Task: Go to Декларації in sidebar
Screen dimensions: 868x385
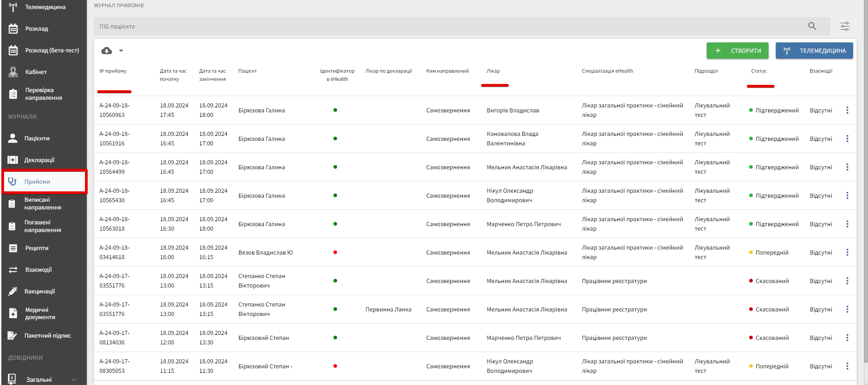Action: tap(39, 160)
